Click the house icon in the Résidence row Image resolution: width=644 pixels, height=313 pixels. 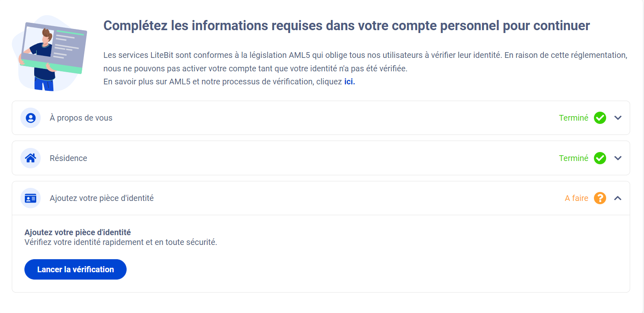point(31,158)
